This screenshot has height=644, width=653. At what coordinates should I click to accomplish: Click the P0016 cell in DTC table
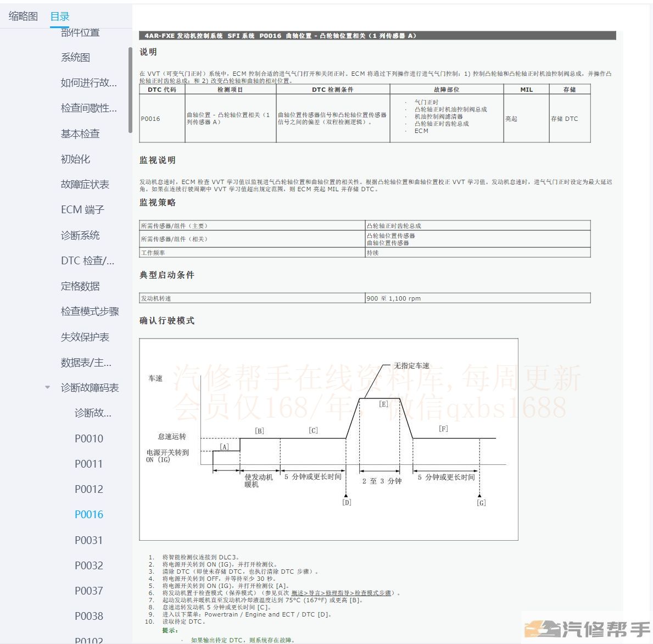click(161, 119)
